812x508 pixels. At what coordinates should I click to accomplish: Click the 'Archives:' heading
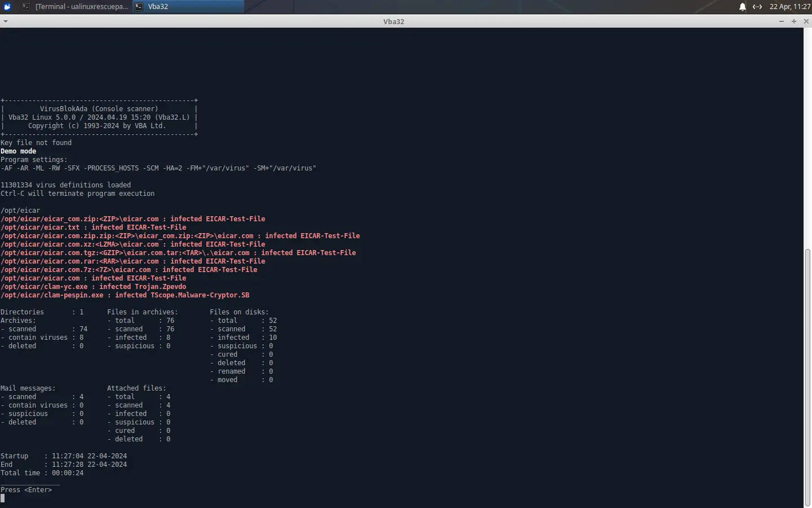click(x=18, y=321)
